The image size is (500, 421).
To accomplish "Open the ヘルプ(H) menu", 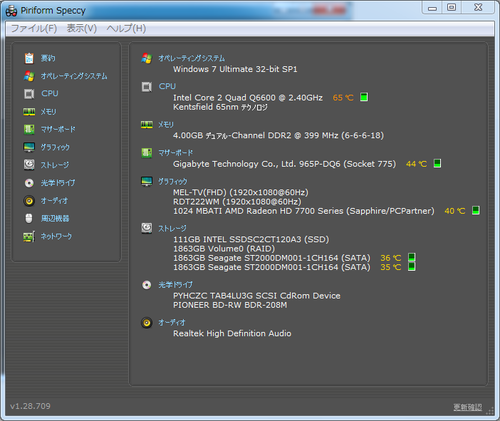I will pos(126,29).
